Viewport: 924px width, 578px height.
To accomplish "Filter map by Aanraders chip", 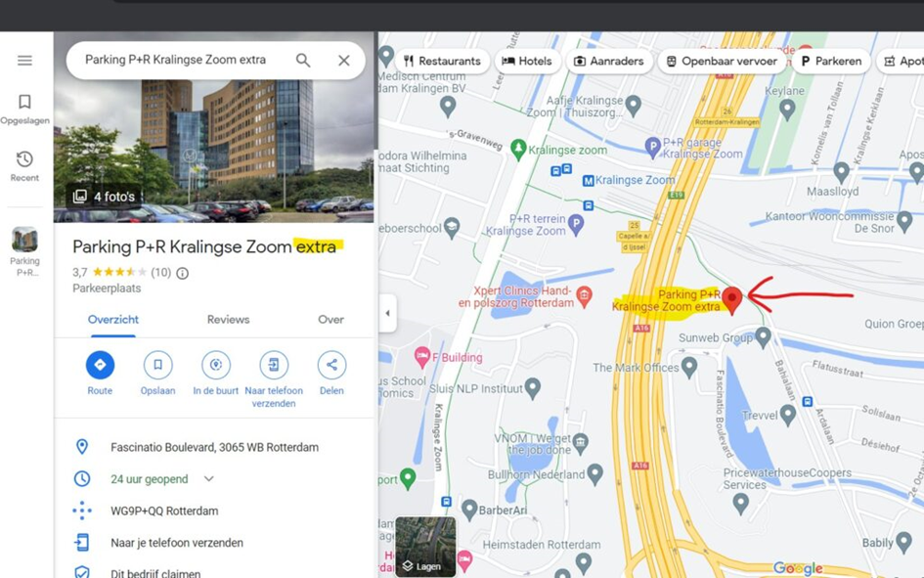I will click(609, 62).
